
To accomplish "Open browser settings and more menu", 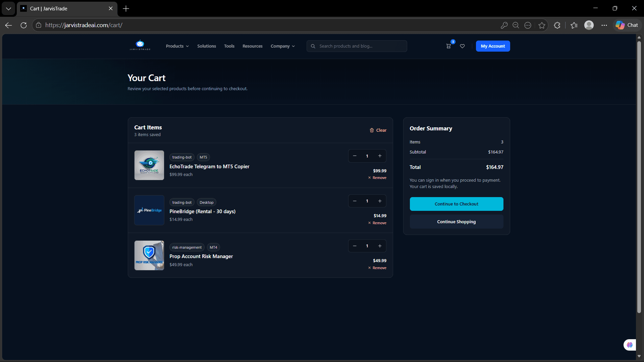I will [604, 25].
